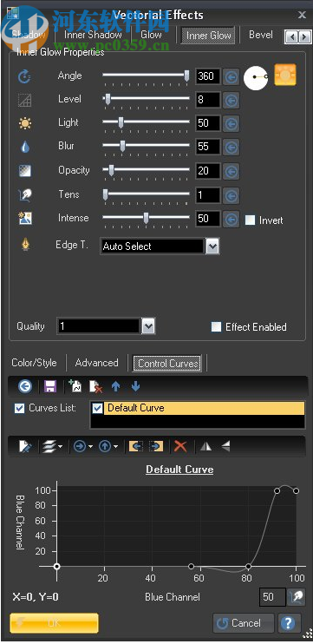Open the Quality dropdown
This screenshot has height=644, width=313.
tap(148, 327)
